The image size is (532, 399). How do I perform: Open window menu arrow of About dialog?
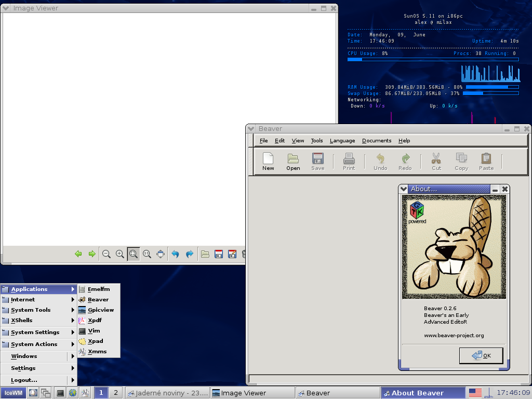tap(403, 189)
